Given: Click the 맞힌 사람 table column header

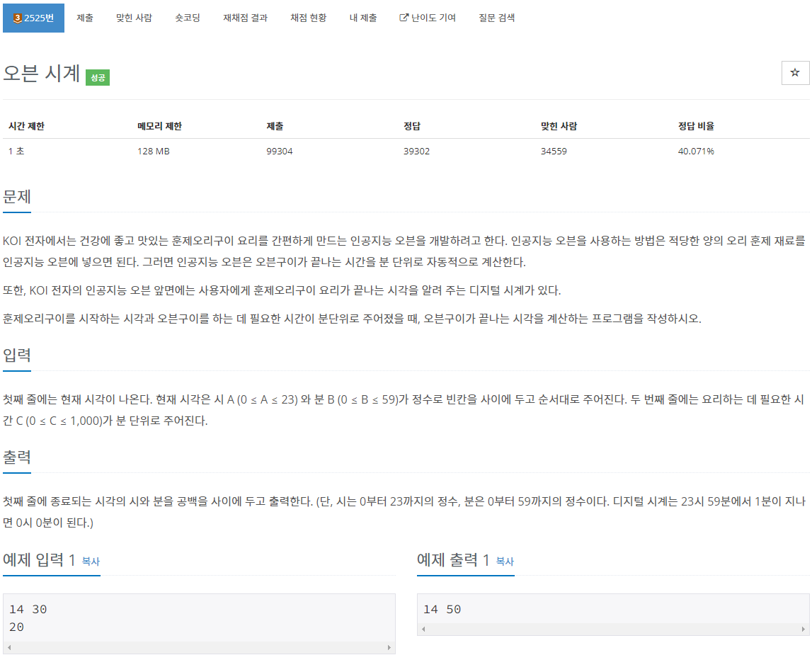Looking at the screenshot, I should click(559, 126).
